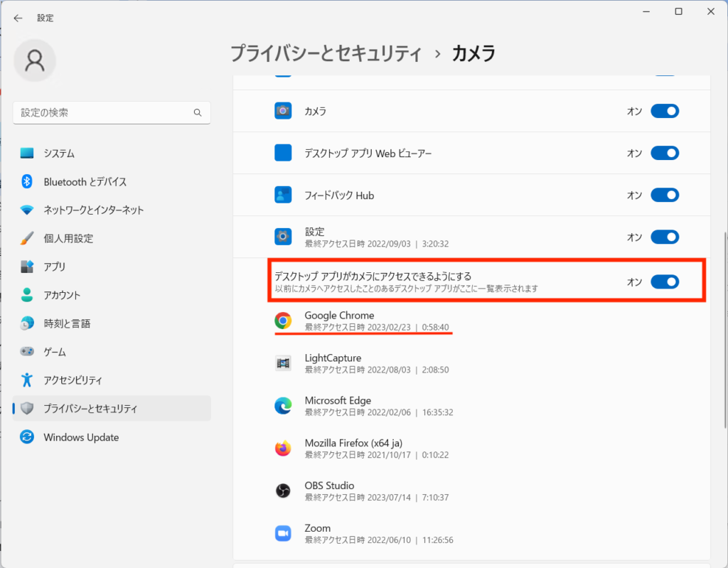Click the back arrow button
Viewport: 728px width, 568px height.
(18, 18)
